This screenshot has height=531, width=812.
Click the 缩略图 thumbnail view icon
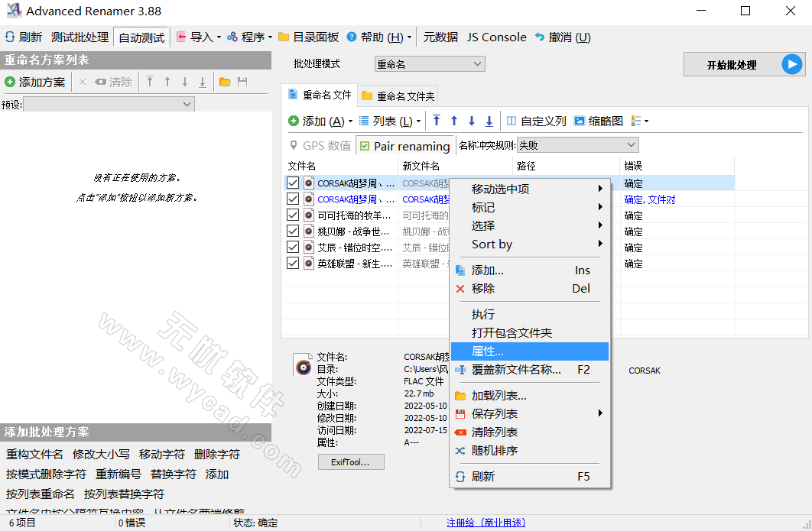coord(580,121)
